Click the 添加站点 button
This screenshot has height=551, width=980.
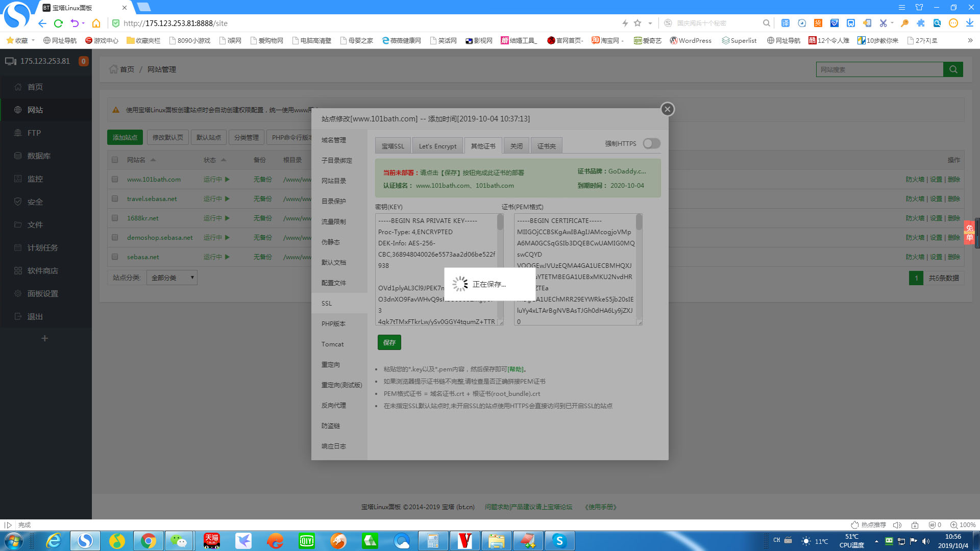(x=125, y=137)
